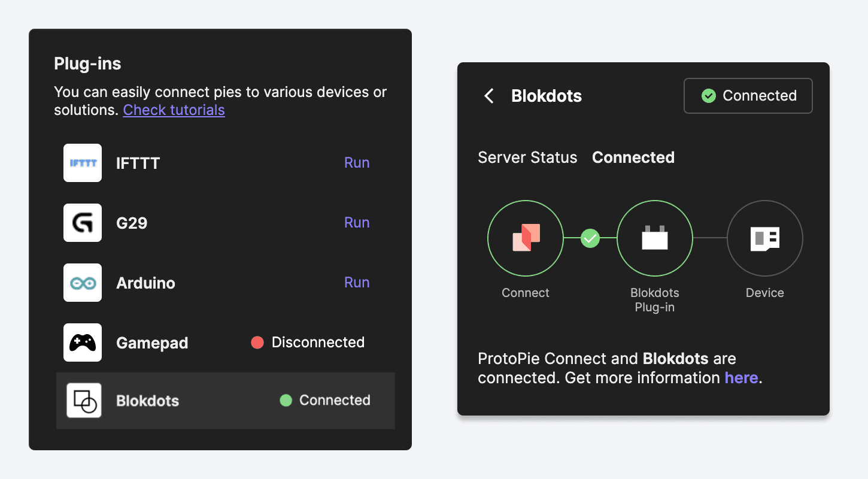868x479 pixels.
Task: Run the IFTTT plug-in
Action: click(x=357, y=162)
